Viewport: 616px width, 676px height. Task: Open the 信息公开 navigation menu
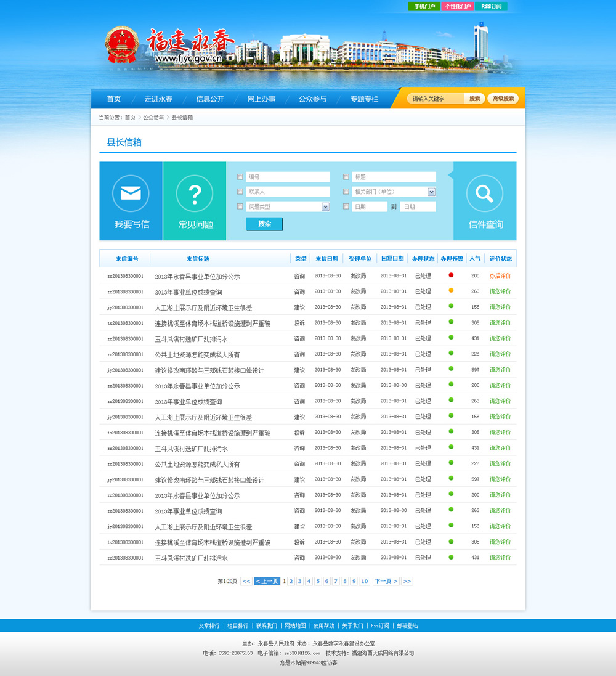(210, 99)
